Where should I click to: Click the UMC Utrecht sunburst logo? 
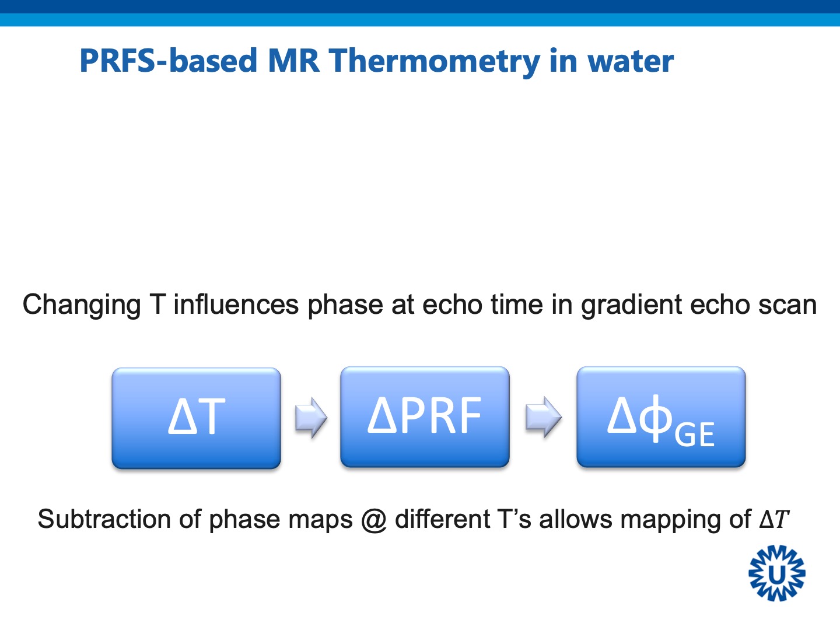pos(776,573)
